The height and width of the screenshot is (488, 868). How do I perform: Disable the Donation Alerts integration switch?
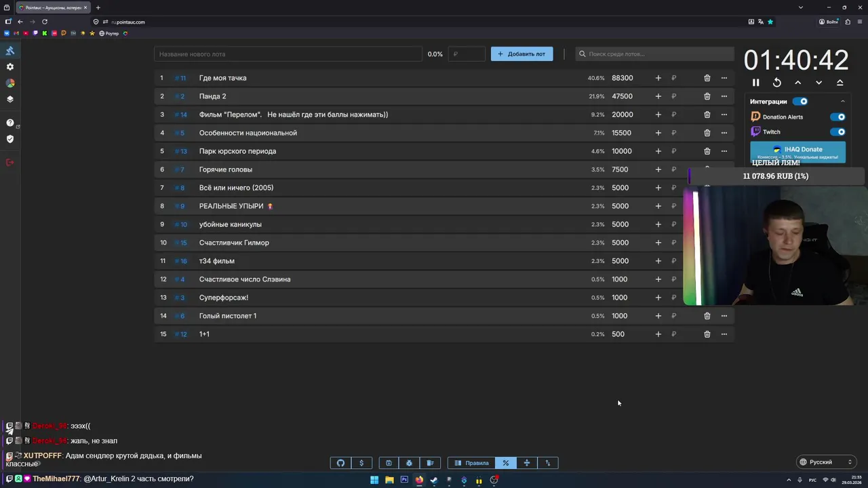pos(838,117)
